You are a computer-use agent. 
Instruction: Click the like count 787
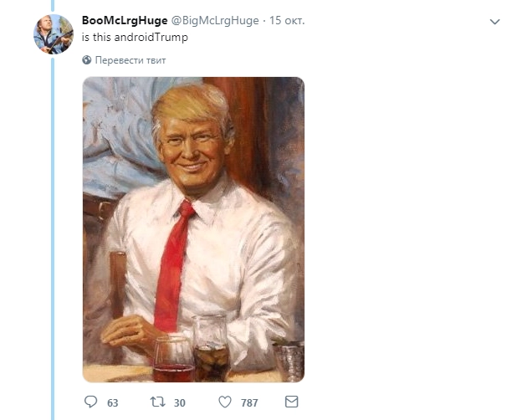click(248, 403)
